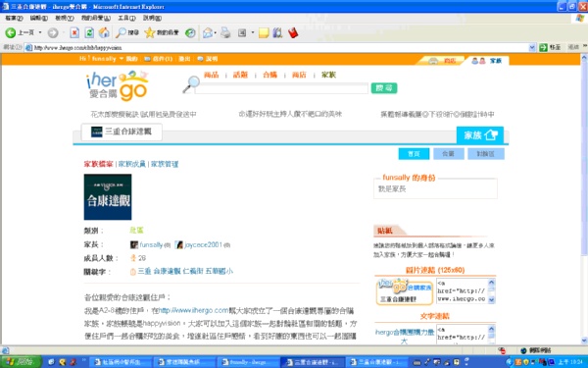Click the 話題 navigation link
588x368 pixels.
240,75
